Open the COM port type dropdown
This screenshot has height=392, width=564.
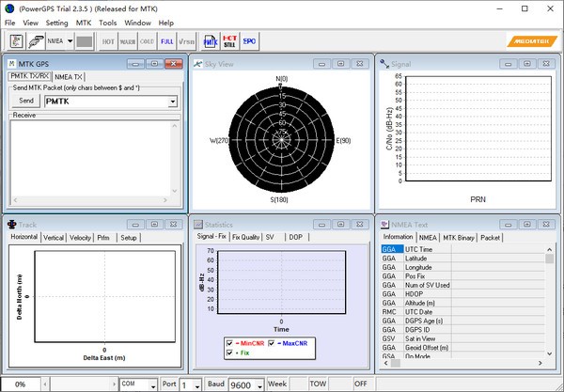click(x=152, y=384)
